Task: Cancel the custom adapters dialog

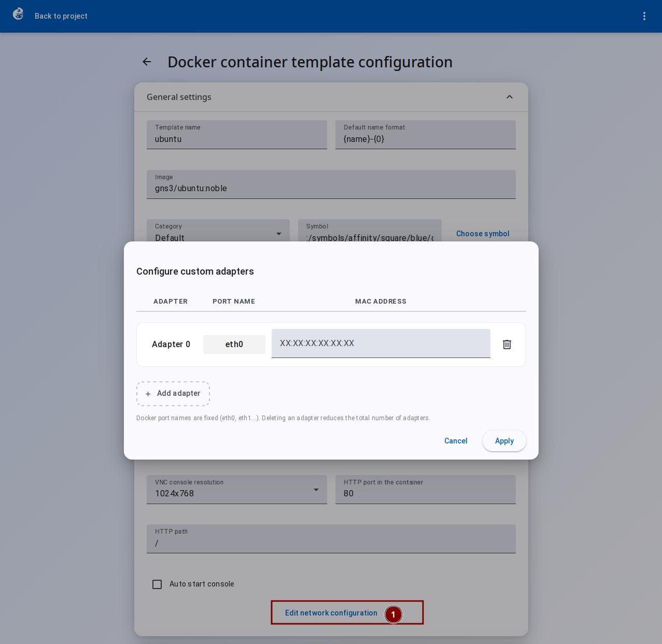Action: click(x=456, y=441)
